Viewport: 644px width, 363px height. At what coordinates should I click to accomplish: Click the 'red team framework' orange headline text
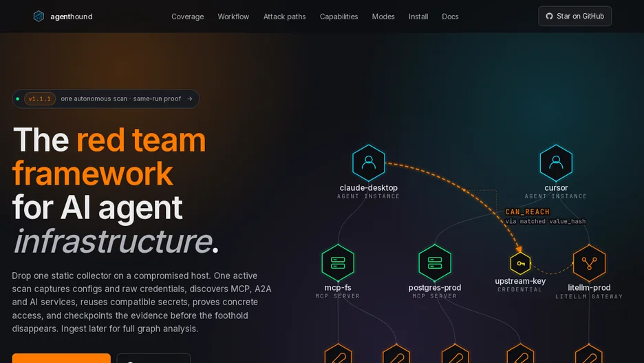coord(109,156)
